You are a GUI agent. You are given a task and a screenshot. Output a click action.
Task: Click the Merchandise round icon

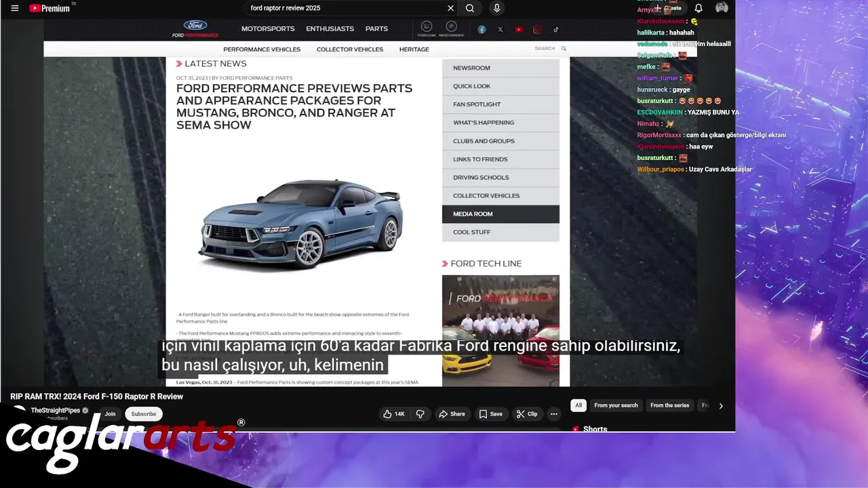(451, 28)
